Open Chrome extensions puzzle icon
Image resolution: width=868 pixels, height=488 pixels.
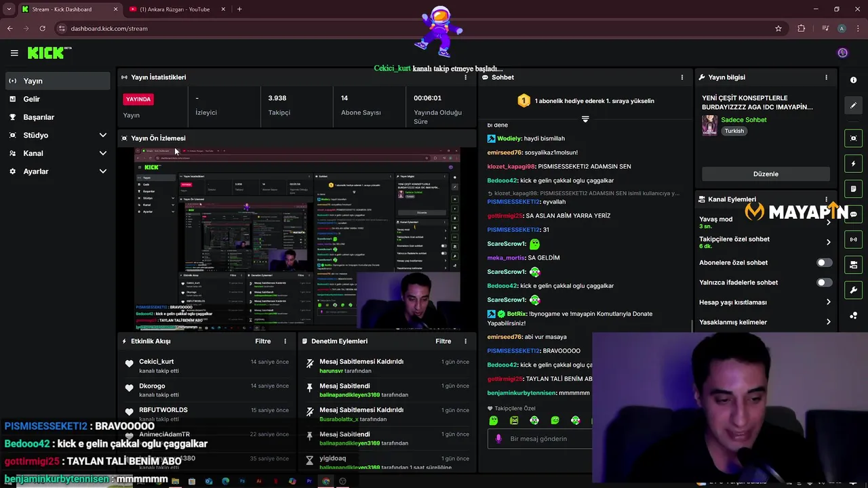click(802, 28)
